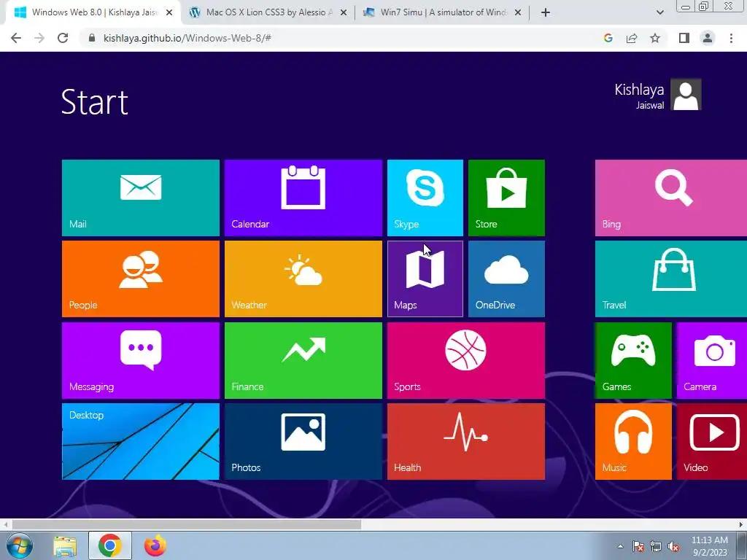Open the Windows Start orb
This screenshot has width=747, height=560.
pyautogui.click(x=20, y=546)
